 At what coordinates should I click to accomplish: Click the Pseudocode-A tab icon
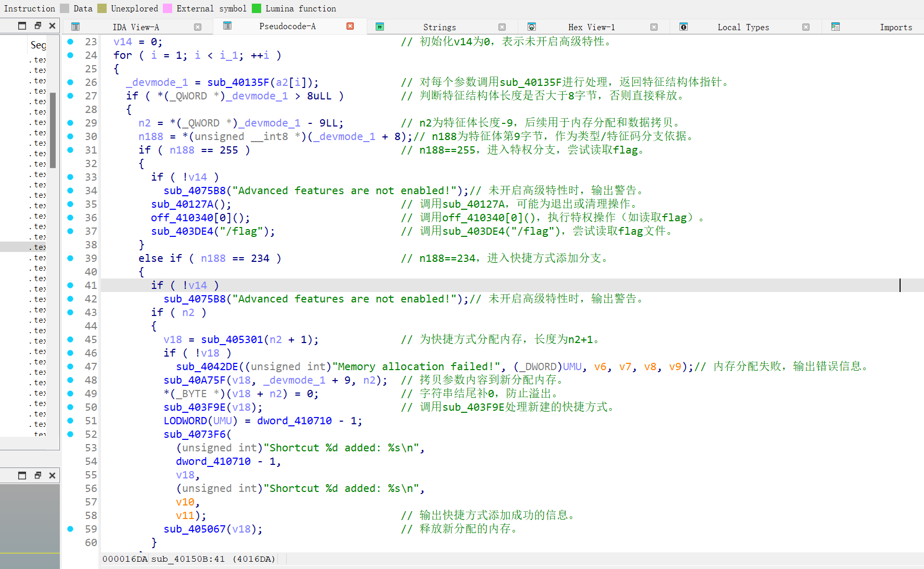227,26
